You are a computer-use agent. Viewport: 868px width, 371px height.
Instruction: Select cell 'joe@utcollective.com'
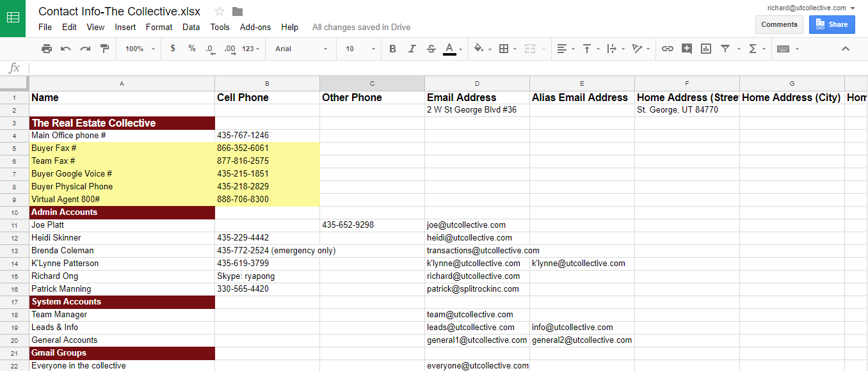[477, 225]
